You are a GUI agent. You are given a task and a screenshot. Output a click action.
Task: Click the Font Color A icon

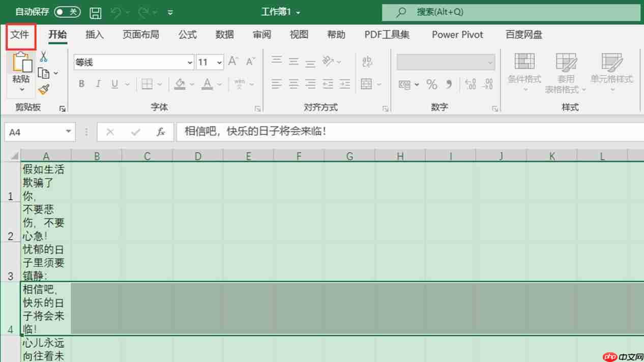[207, 84]
